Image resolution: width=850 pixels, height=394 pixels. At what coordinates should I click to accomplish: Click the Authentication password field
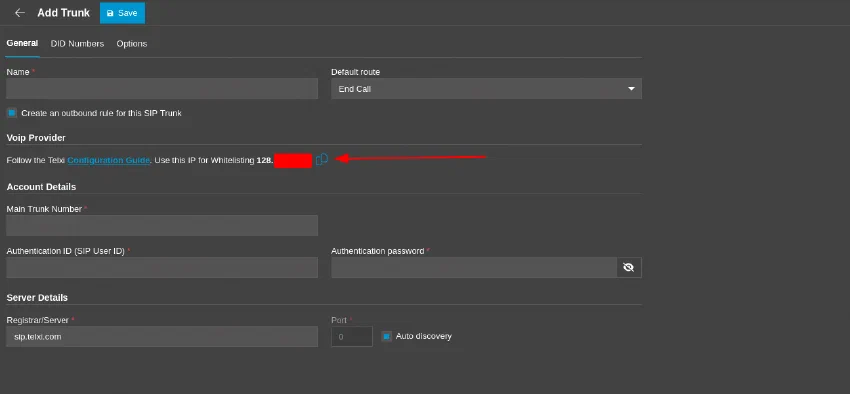click(474, 268)
